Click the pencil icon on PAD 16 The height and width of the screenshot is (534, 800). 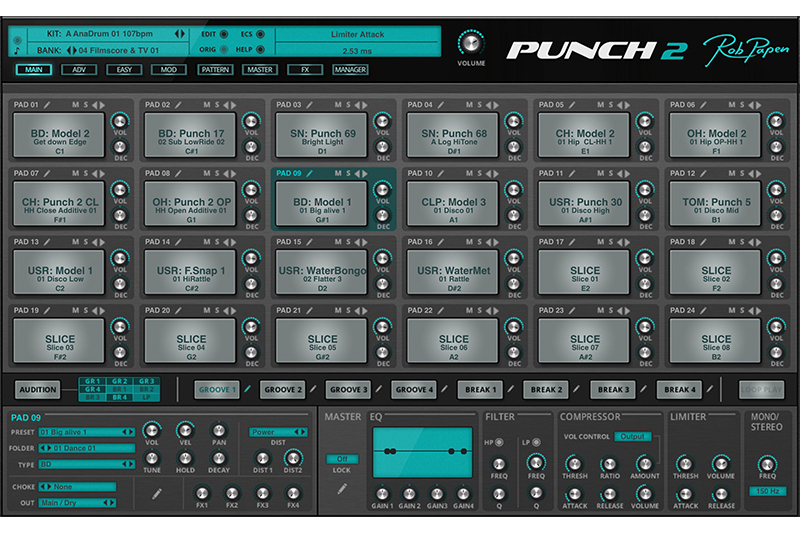(441, 242)
